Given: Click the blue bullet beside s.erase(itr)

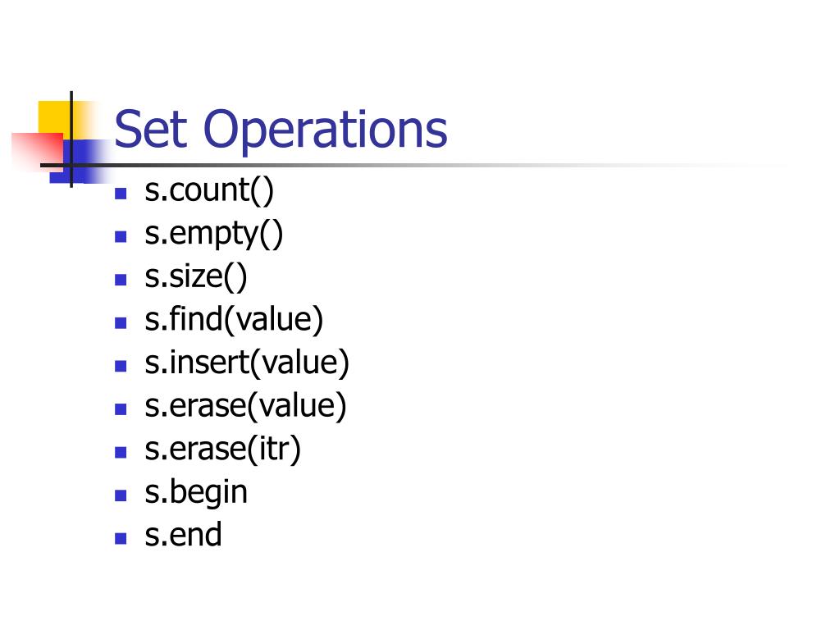Looking at the screenshot, I should [121, 452].
